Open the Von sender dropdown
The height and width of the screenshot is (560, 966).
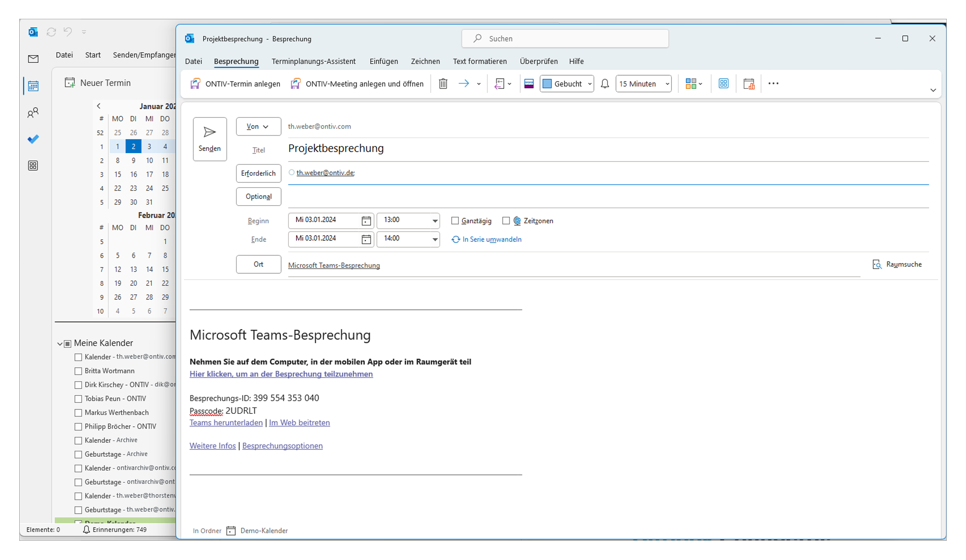(258, 126)
